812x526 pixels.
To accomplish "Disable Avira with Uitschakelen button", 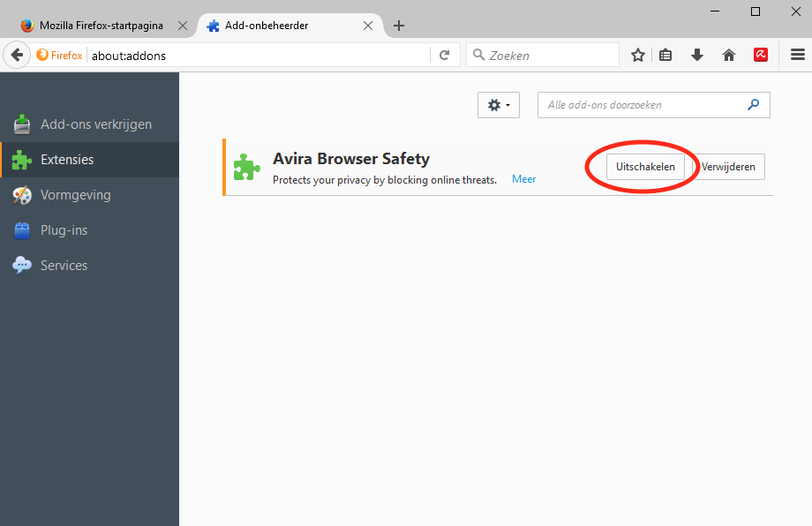I will 645,167.
